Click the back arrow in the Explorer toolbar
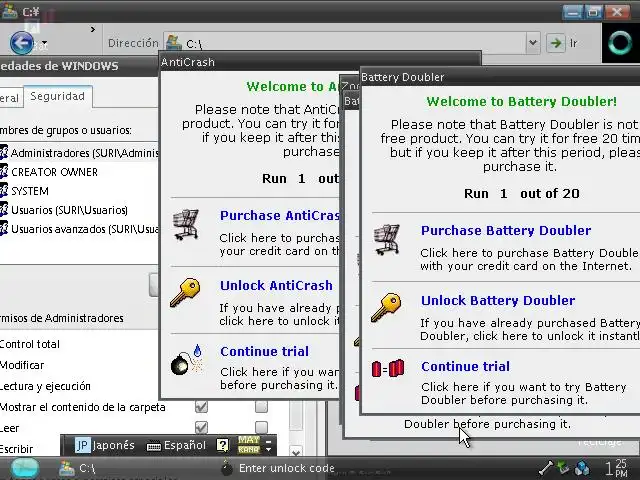The image size is (640, 480). pos(21,43)
